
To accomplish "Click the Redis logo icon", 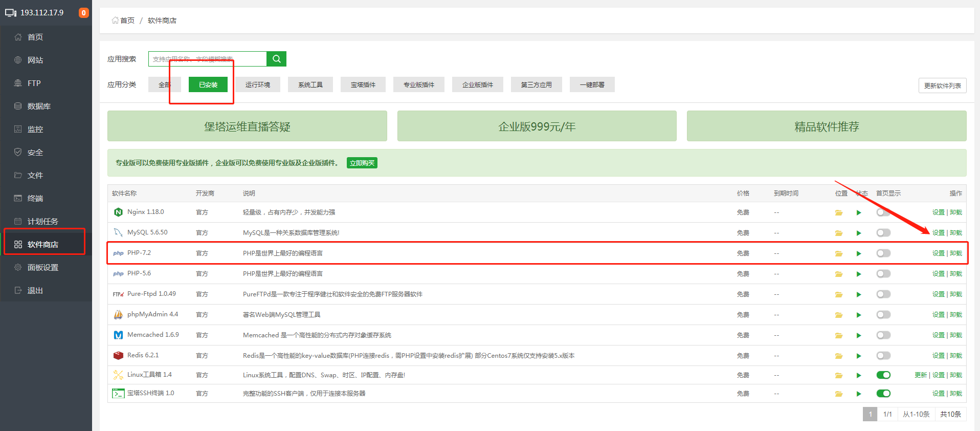I will click(118, 355).
